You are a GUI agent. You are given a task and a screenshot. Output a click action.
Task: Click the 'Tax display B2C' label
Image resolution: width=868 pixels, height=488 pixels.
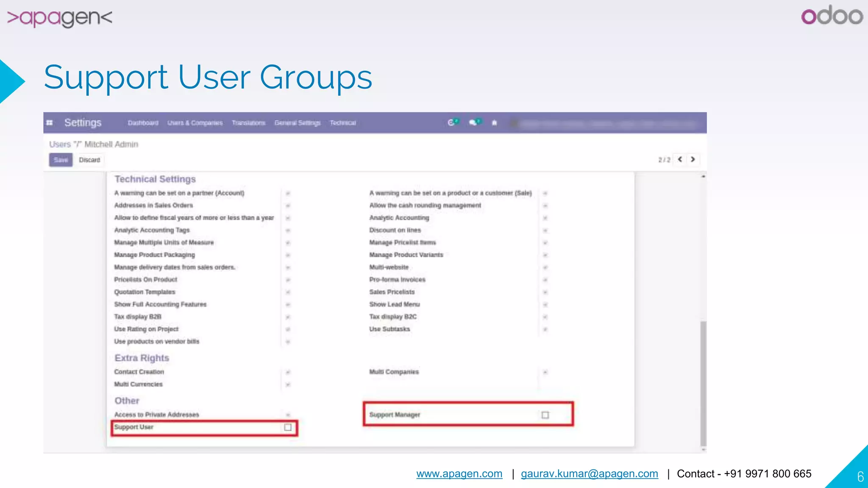pos(393,317)
